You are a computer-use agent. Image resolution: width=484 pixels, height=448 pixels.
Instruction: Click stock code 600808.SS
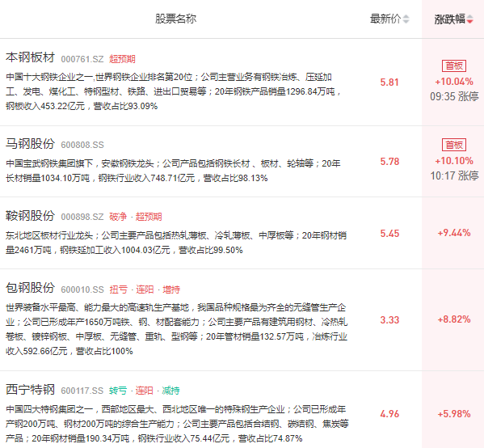click(82, 145)
